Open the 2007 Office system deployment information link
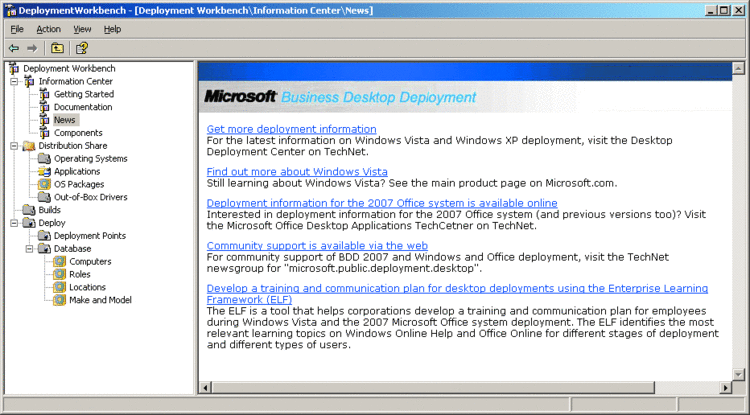The image size is (750, 415). pyautogui.click(x=382, y=203)
